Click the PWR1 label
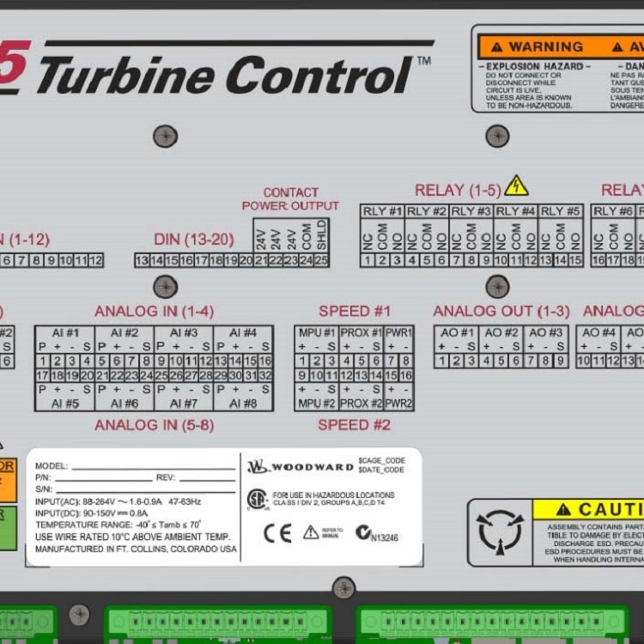This screenshot has width=644, height=644. [x=398, y=332]
